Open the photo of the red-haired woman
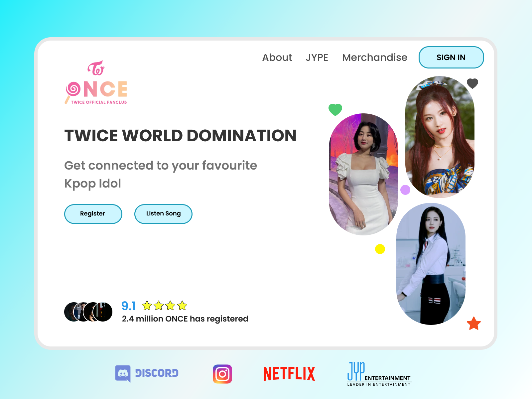This screenshot has width=532, height=399. pos(440,137)
